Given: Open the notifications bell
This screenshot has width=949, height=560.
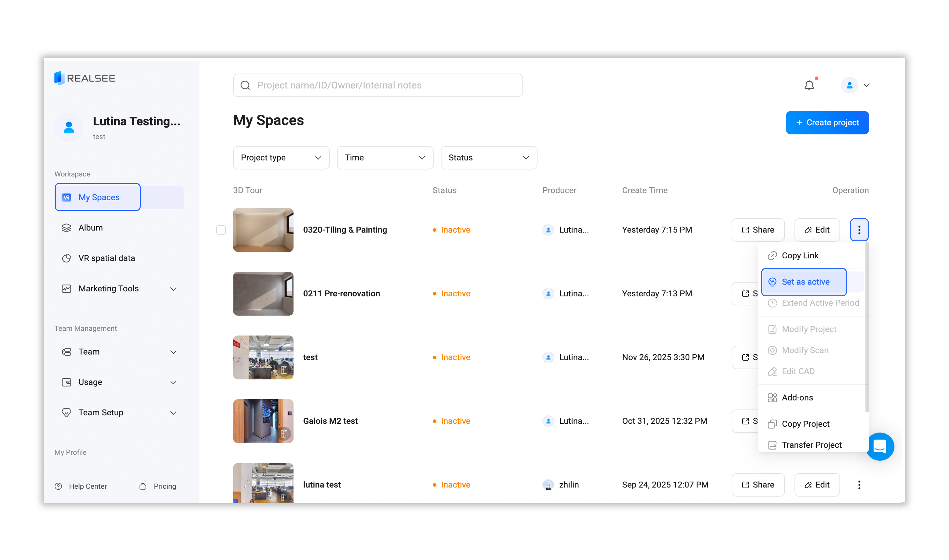Looking at the screenshot, I should tap(809, 86).
